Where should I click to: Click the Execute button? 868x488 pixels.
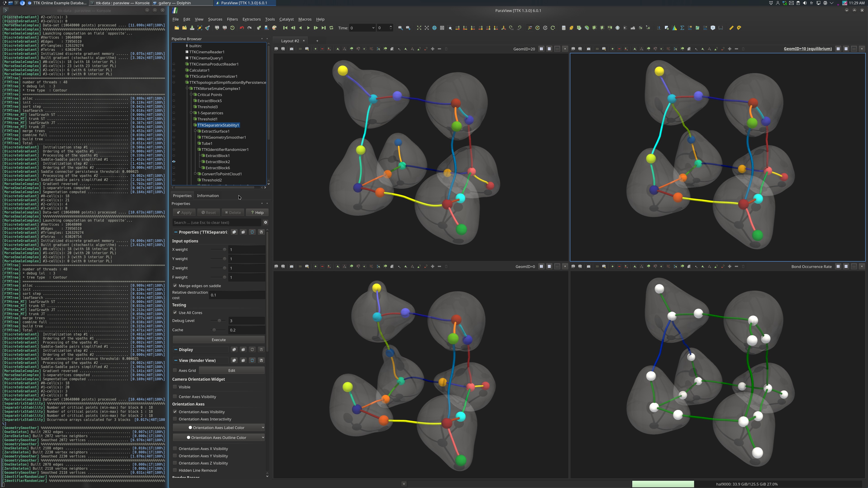click(x=218, y=340)
